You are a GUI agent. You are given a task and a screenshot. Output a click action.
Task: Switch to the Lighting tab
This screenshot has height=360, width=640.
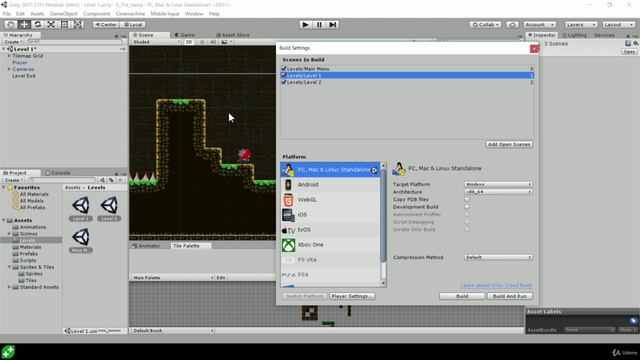pyautogui.click(x=574, y=35)
